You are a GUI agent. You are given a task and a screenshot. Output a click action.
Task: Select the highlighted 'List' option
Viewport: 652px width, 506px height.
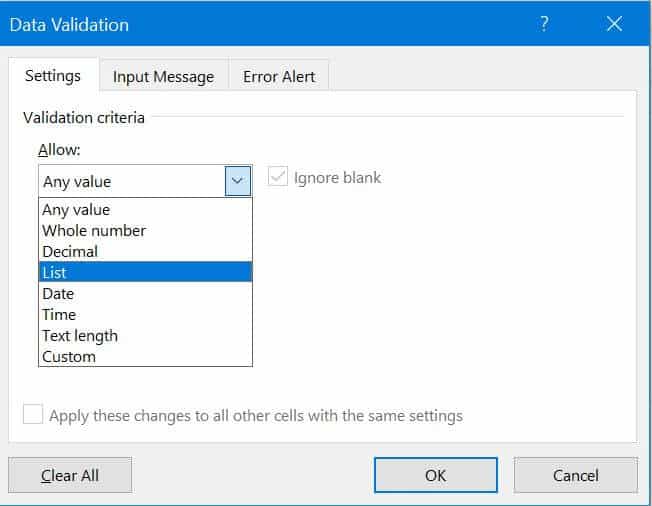pyautogui.click(x=55, y=273)
